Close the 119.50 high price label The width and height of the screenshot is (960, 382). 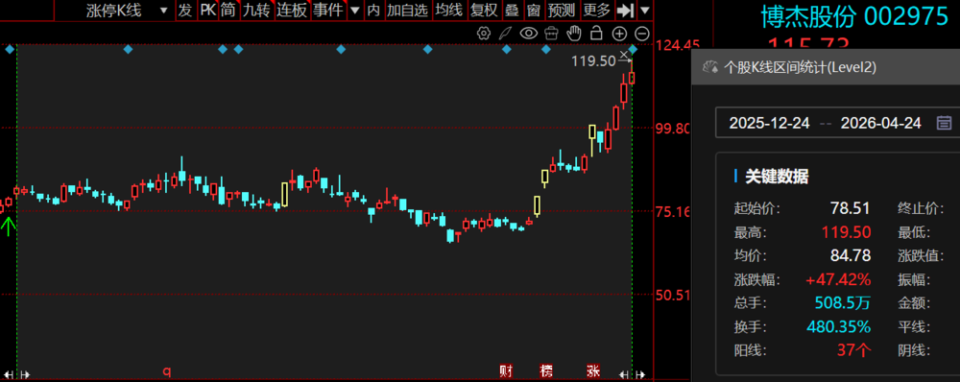coord(624,56)
